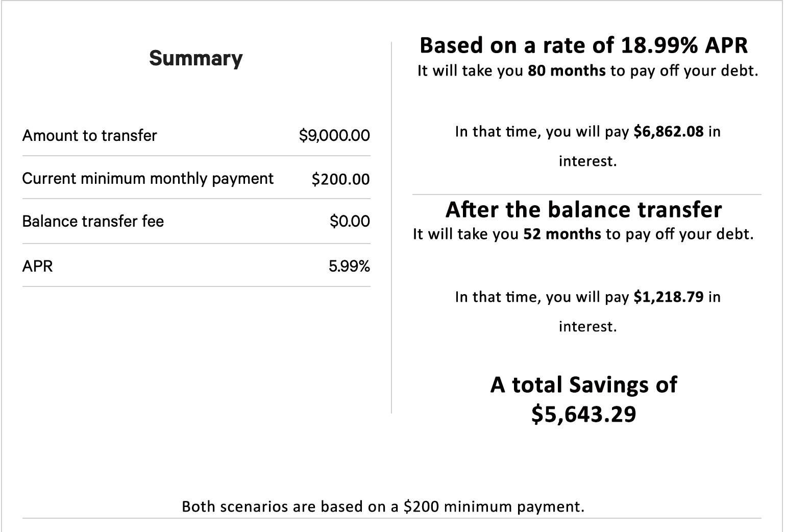Select the bold 52 months text
Image resolution: width=785 pixels, height=532 pixels.
[x=562, y=234]
